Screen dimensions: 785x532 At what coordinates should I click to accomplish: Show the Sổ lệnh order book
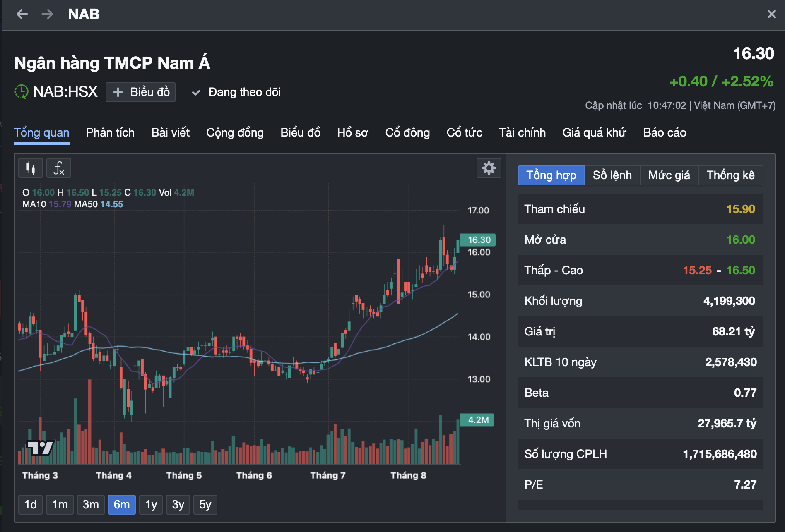point(612,175)
